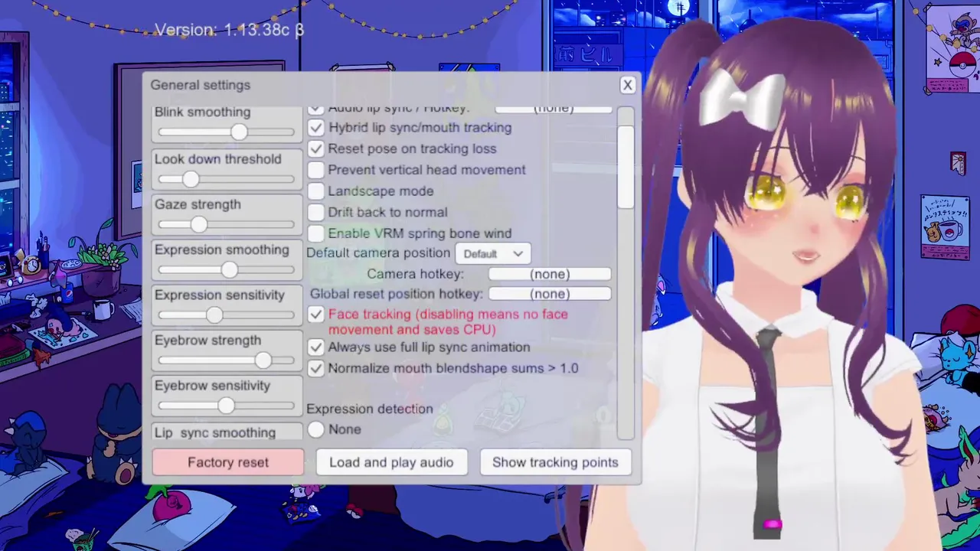
Task: Set the Global reset position hotkey field
Action: coord(550,294)
